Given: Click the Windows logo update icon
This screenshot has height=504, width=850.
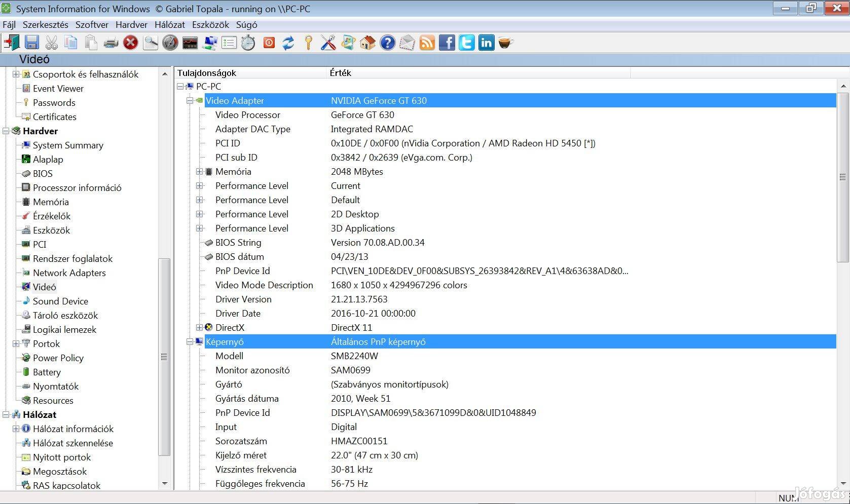Looking at the screenshot, I should click(348, 43).
